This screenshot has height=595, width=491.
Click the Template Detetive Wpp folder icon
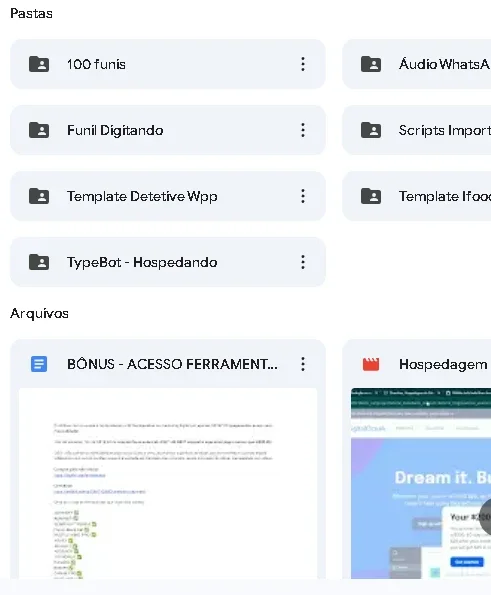coord(39,196)
